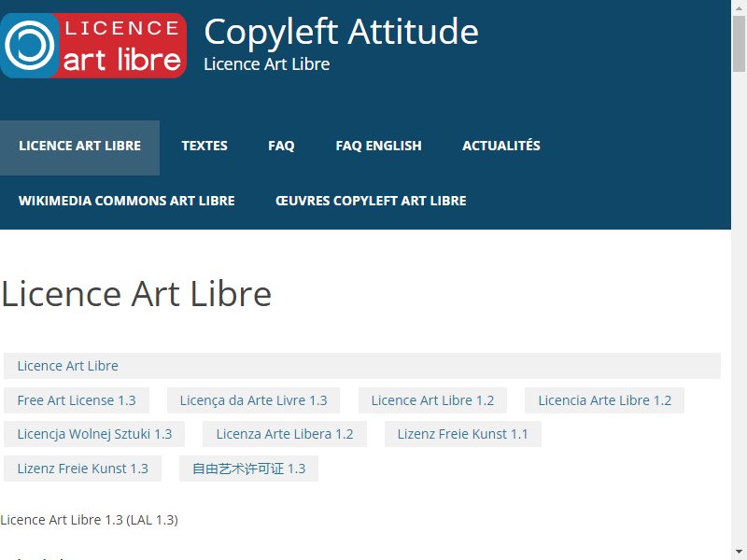Open Licencja Wolnej Sztuki 1.3 link
The image size is (747, 560).
click(x=94, y=434)
